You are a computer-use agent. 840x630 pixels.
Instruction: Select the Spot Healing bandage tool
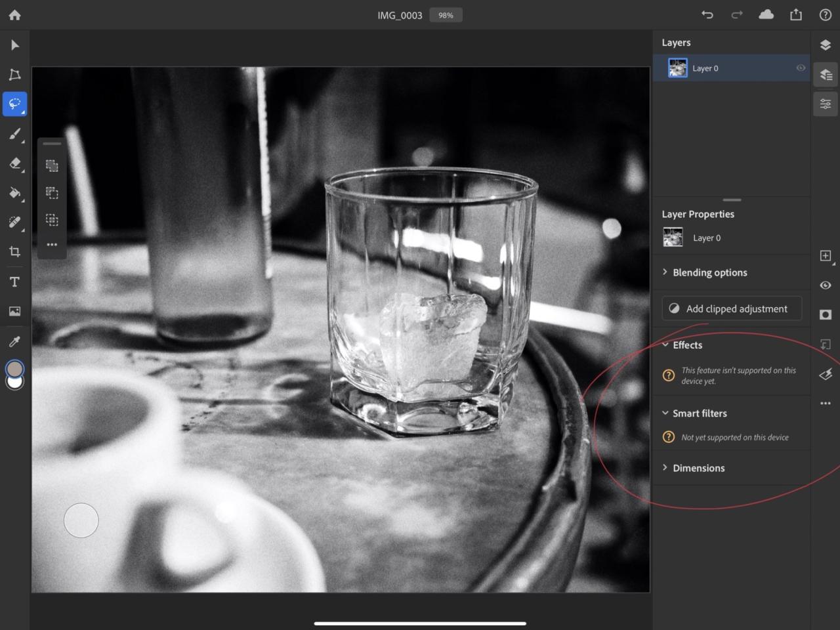pyautogui.click(x=14, y=222)
